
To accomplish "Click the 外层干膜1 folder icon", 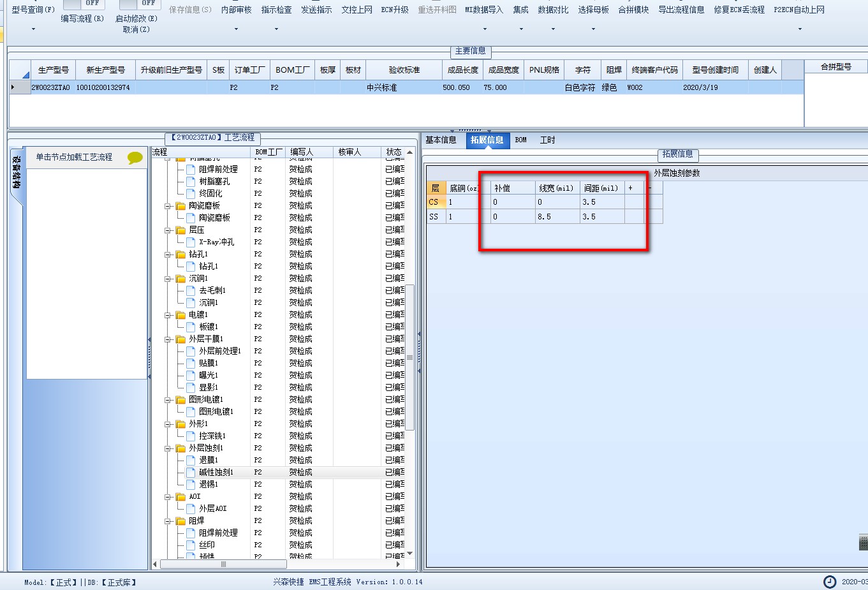I will pos(180,339).
